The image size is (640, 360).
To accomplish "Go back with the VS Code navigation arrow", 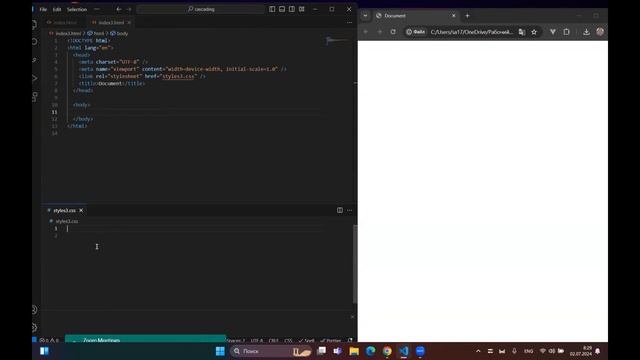I will (119, 9).
